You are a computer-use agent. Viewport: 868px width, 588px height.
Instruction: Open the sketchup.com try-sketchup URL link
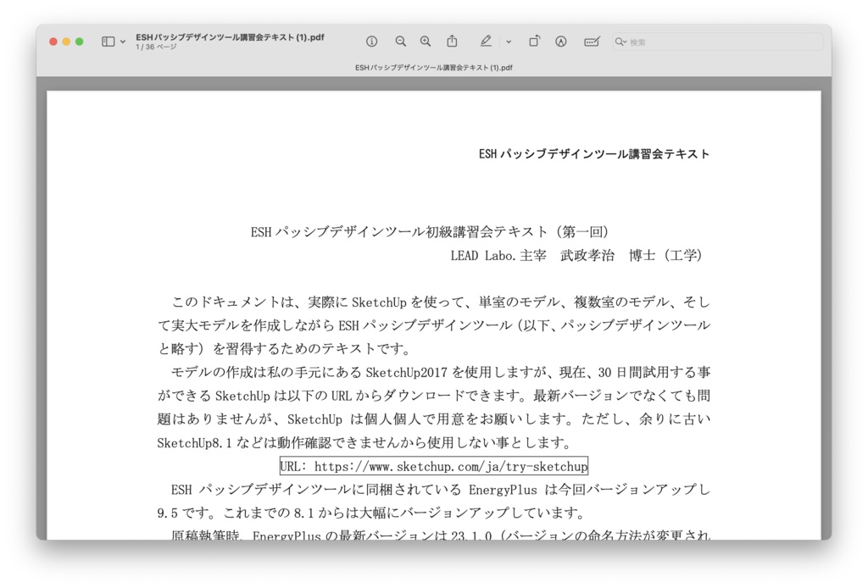(x=434, y=466)
